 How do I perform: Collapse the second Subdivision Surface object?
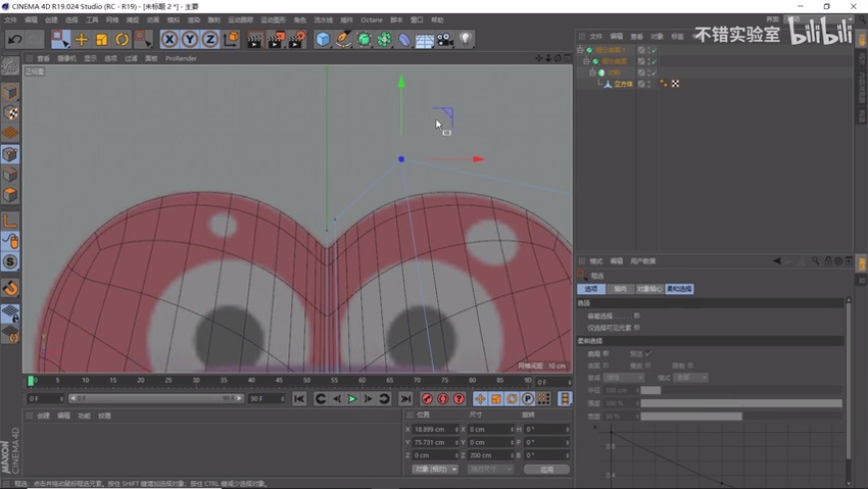[x=587, y=62]
